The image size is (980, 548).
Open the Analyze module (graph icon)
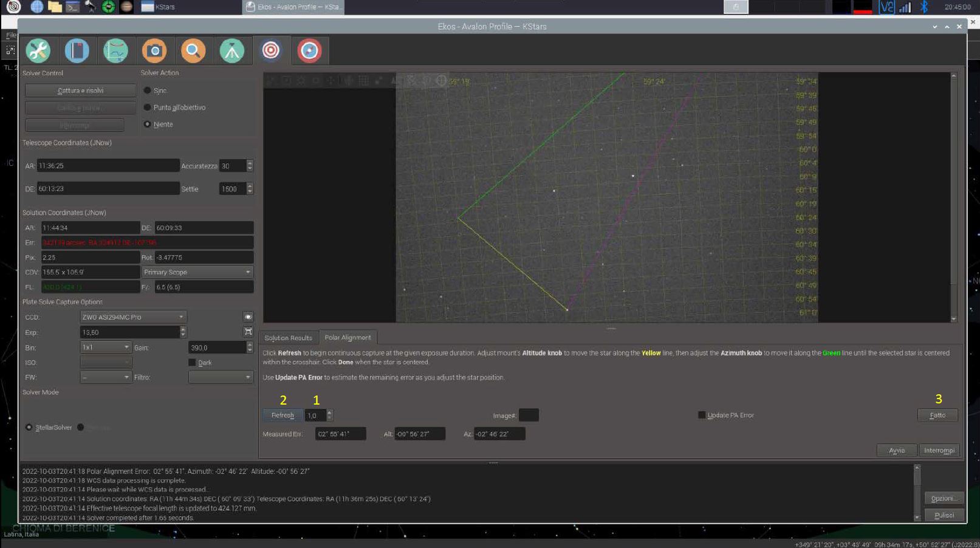[x=115, y=50]
